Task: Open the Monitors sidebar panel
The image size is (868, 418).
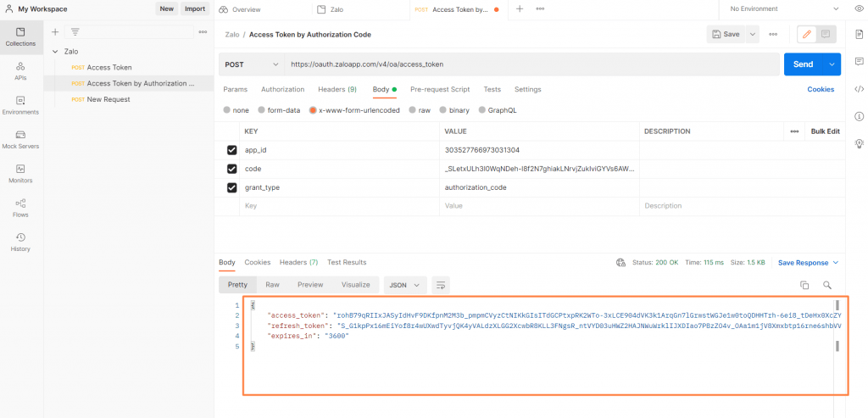Action: click(20, 174)
